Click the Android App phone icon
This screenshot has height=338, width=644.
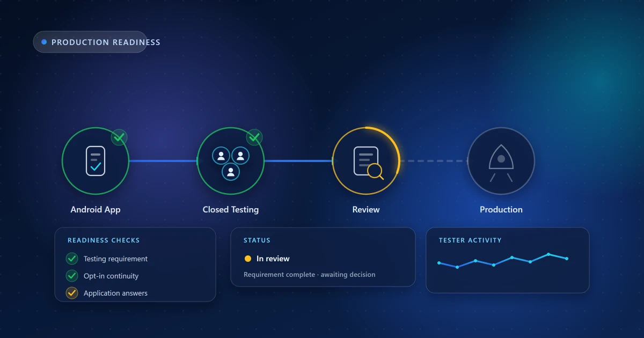pyautogui.click(x=96, y=161)
